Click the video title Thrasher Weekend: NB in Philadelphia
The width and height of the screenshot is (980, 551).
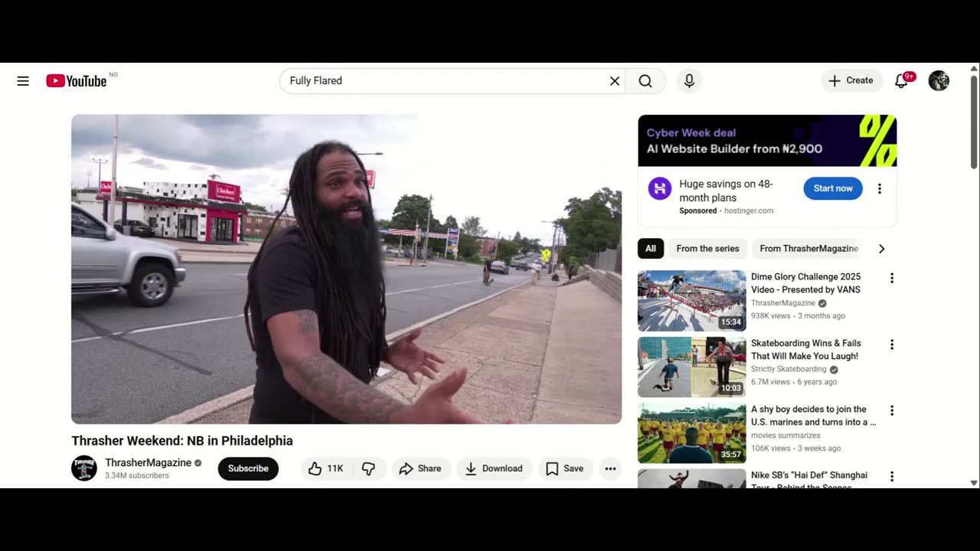coord(182,441)
